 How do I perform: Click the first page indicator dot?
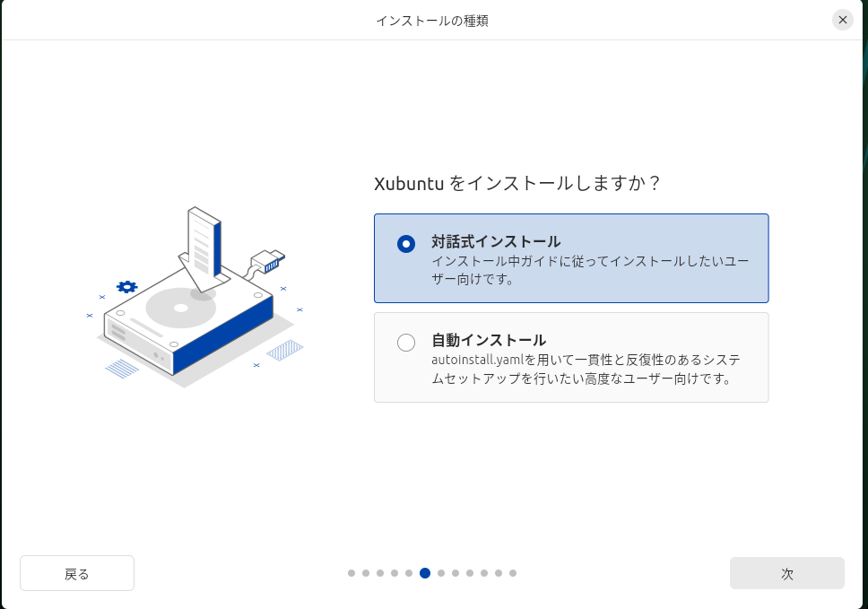[352, 573]
